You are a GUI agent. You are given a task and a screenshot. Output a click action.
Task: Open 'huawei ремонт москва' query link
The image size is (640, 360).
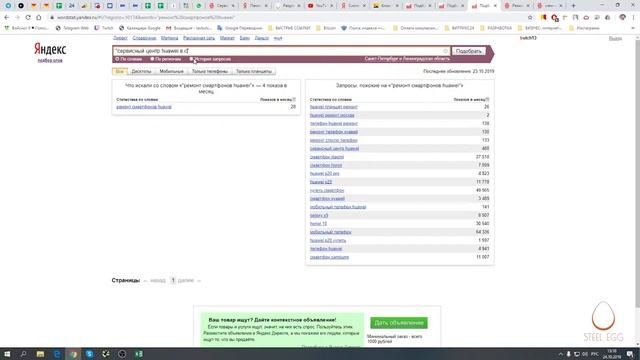pyautogui.click(x=332, y=115)
